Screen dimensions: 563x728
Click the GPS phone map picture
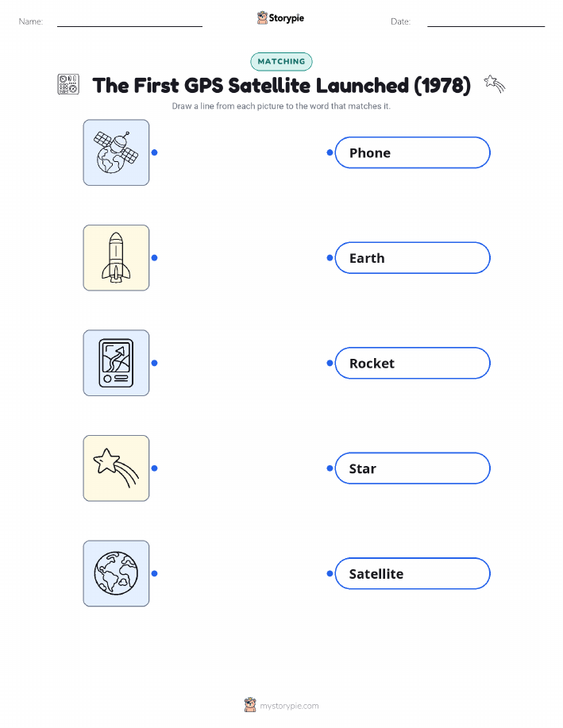[116, 363]
